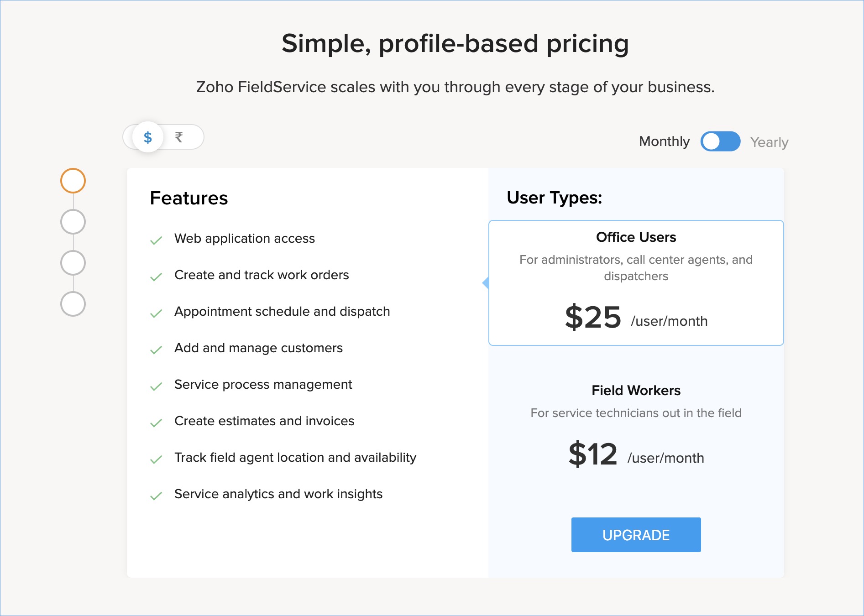Select the fourth step circle

click(73, 304)
